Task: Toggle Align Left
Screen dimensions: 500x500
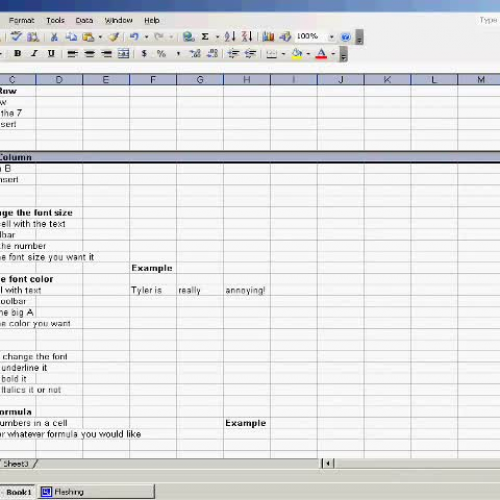Action: coord(72,54)
